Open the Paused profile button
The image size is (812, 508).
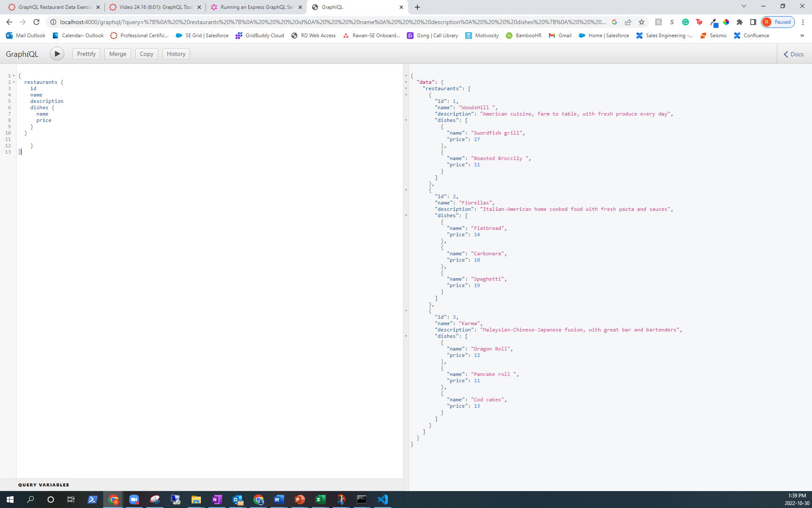pyautogui.click(x=778, y=22)
